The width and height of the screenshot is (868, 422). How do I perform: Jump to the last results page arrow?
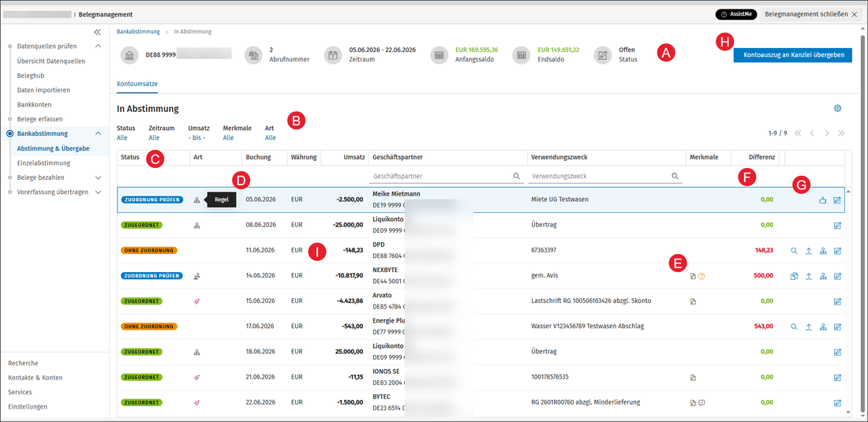tap(841, 133)
